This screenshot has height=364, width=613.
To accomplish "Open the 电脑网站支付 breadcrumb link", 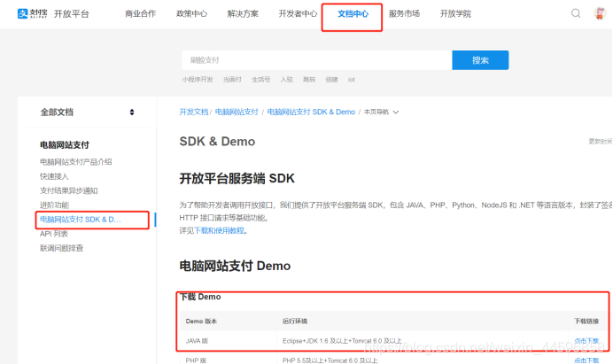I will point(237,112).
